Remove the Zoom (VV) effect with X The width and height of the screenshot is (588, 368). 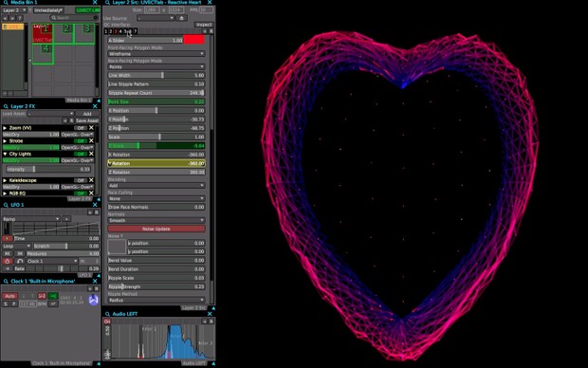(x=91, y=127)
